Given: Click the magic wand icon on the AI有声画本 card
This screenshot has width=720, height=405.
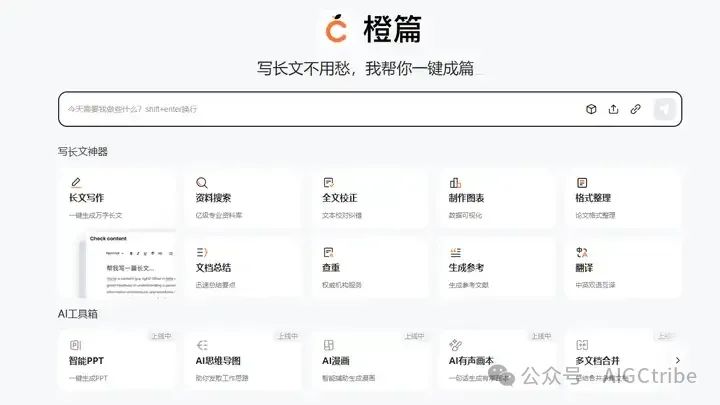Looking at the screenshot, I should pos(455,345).
